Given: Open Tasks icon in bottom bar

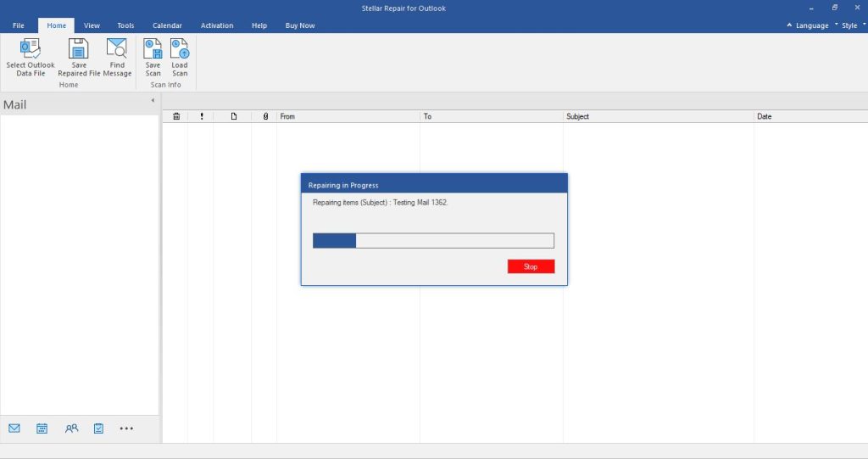Looking at the screenshot, I should 98,428.
